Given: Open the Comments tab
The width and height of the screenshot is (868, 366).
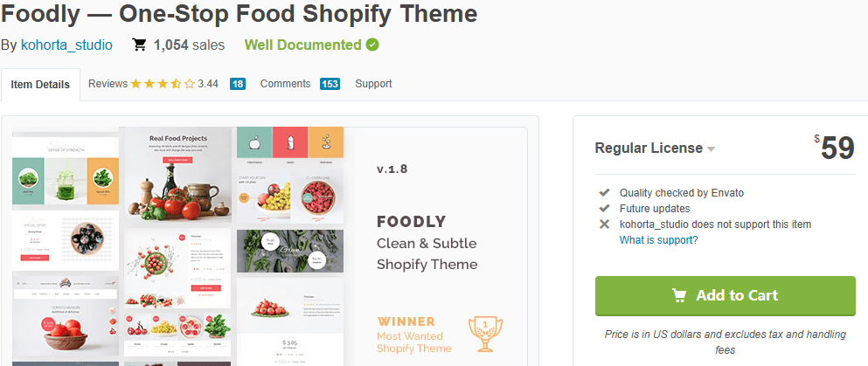Looking at the screenshot, I should point(285,84).
